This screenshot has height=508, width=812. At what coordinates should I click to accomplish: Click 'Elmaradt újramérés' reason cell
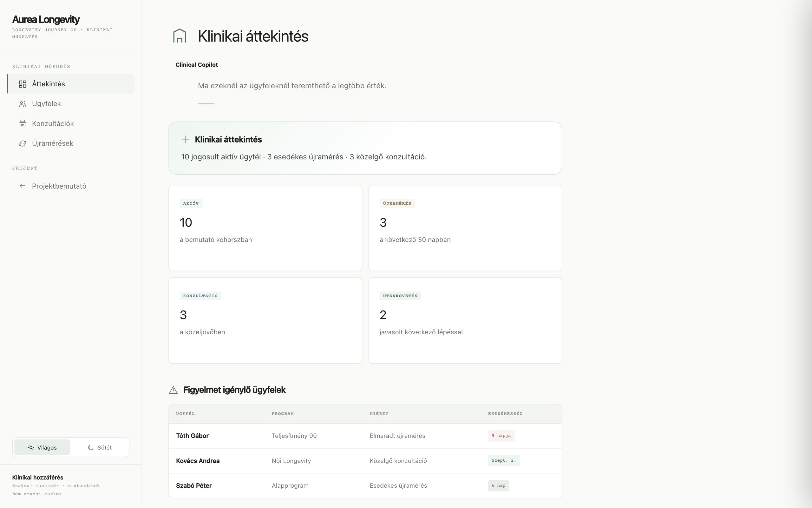coord(397,436)
